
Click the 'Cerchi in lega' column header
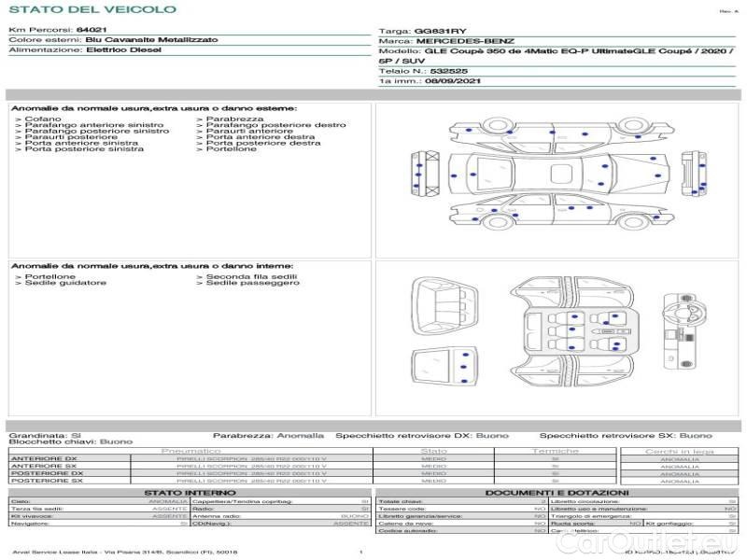click(680, 451)
